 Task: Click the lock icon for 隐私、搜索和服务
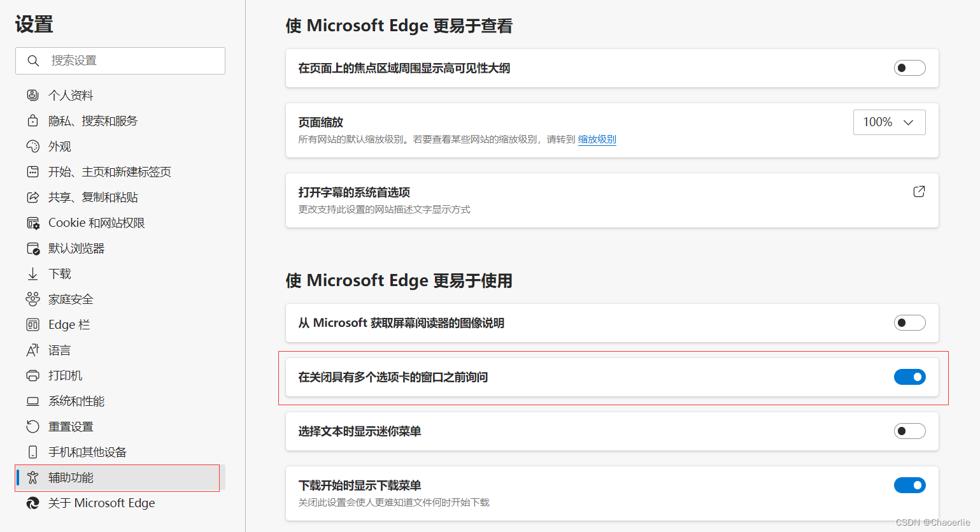pos(32,120)
